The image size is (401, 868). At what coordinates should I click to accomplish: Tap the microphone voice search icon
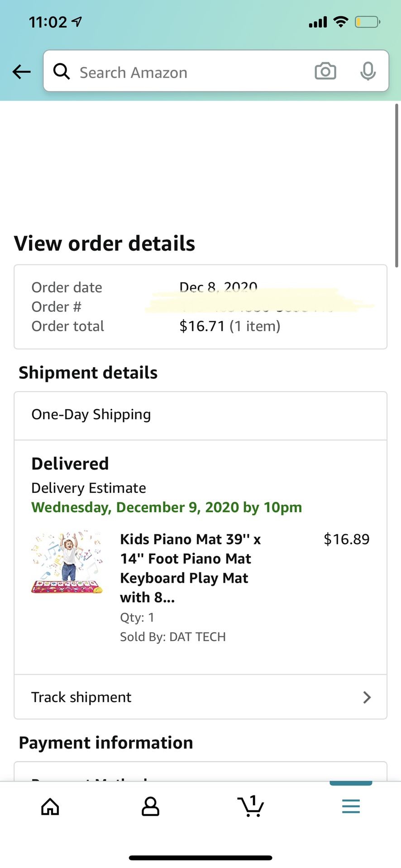[x=368, y=71]
